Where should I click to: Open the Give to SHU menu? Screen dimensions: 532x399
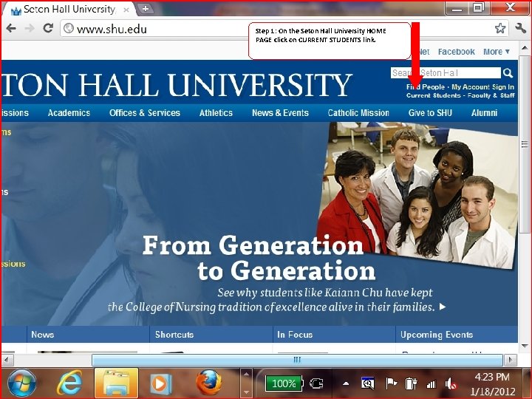tap(430, 113)
